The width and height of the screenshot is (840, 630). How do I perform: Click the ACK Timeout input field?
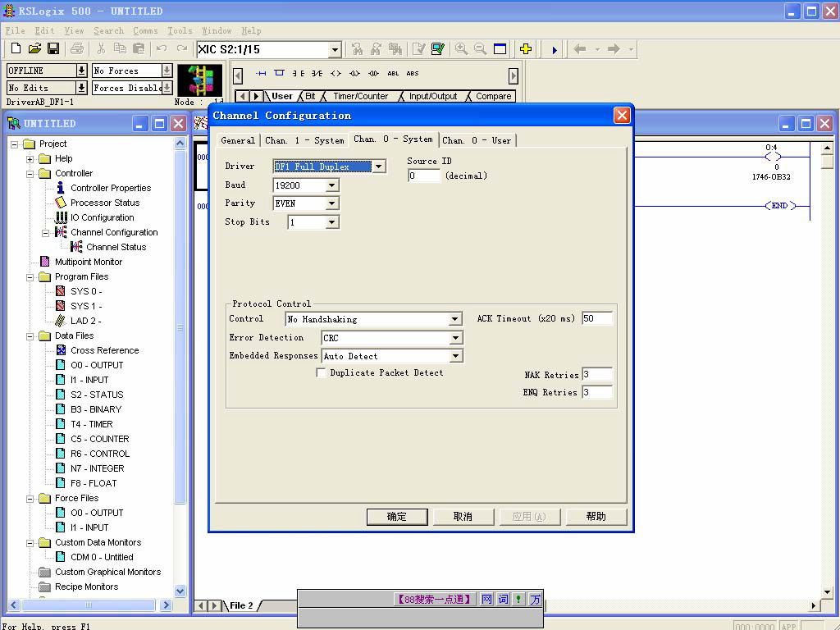click(597, 318)
